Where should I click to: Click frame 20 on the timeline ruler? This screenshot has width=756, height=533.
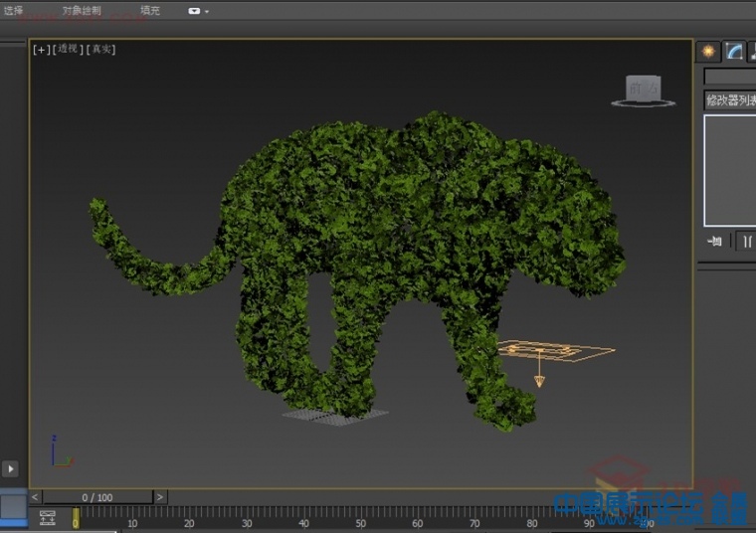[189, 522]
